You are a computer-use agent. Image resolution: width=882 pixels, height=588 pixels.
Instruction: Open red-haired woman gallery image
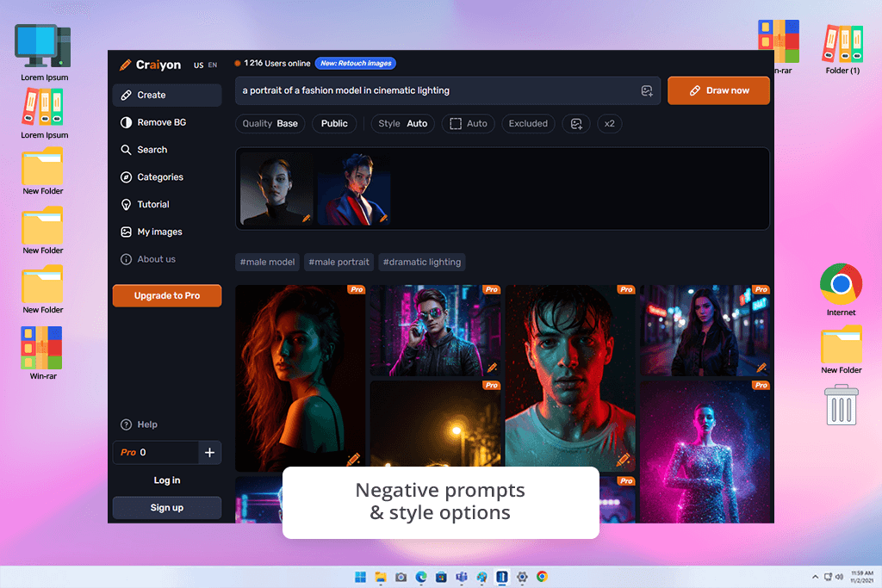pos(300,378)
